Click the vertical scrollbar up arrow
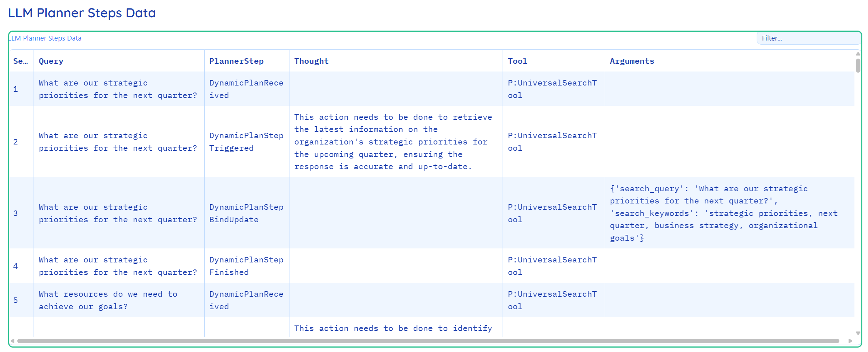The image size is (868, 352). (859, 53)
